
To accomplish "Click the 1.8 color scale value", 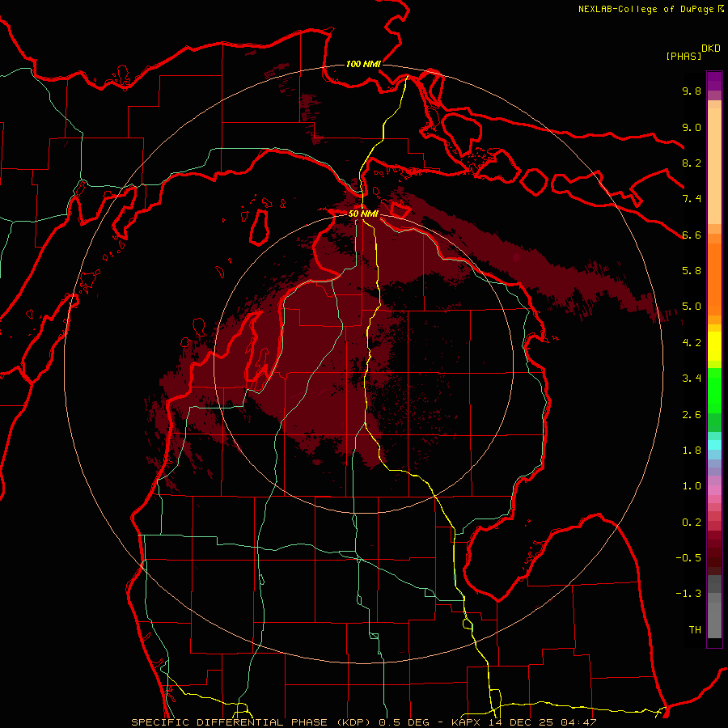I will pos(692,451).
